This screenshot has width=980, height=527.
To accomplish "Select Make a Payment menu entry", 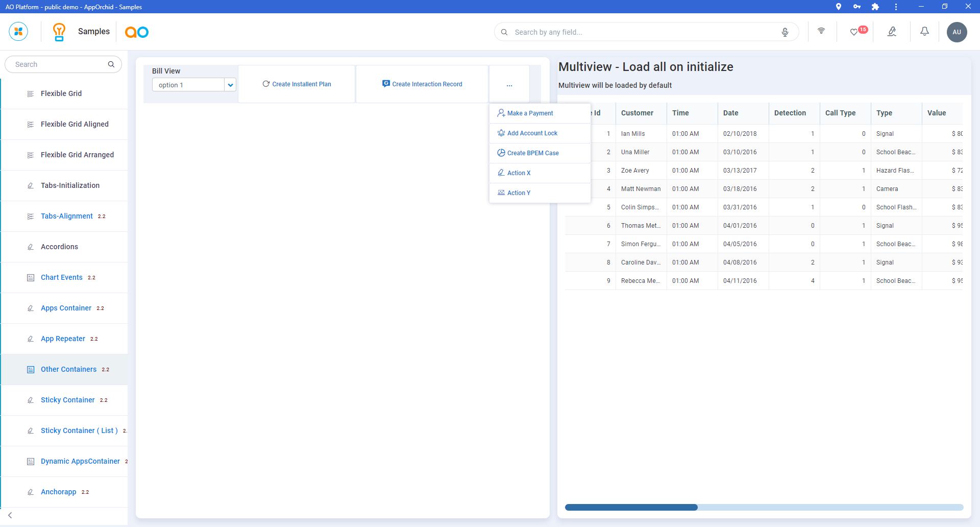I will point(530,113).
